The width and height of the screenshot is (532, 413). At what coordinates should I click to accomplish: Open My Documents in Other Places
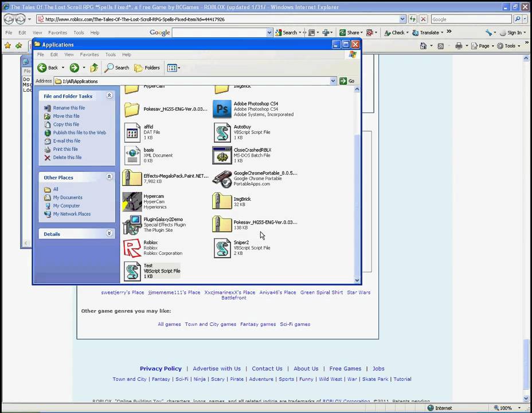click(x=68, y=197)
